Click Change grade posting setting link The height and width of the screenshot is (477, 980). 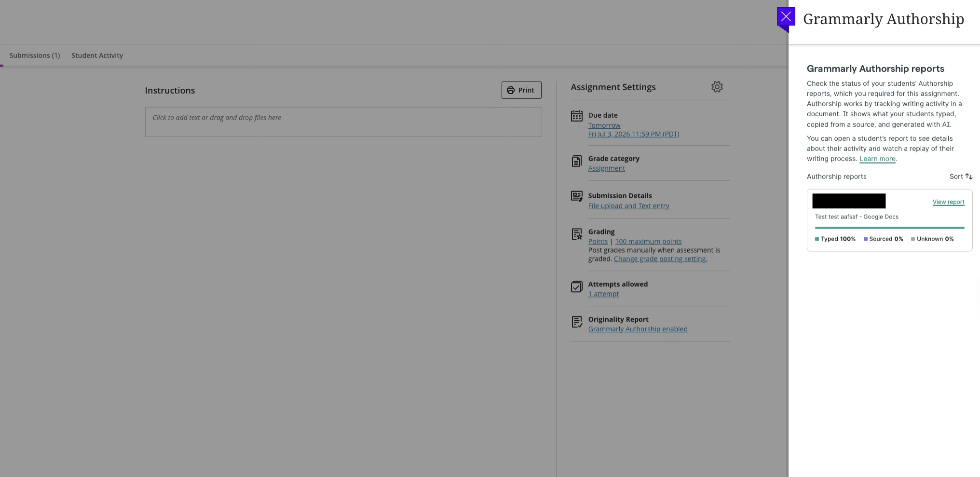661,259
